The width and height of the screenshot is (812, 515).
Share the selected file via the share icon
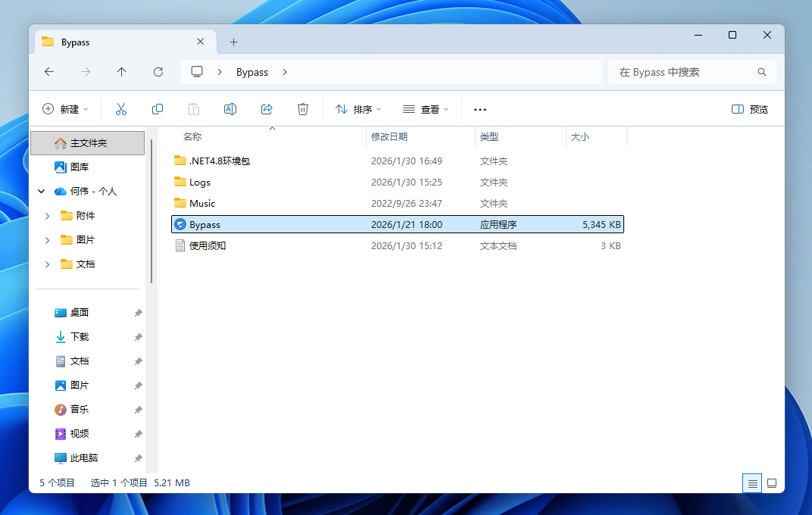click(x=267, y=109)
